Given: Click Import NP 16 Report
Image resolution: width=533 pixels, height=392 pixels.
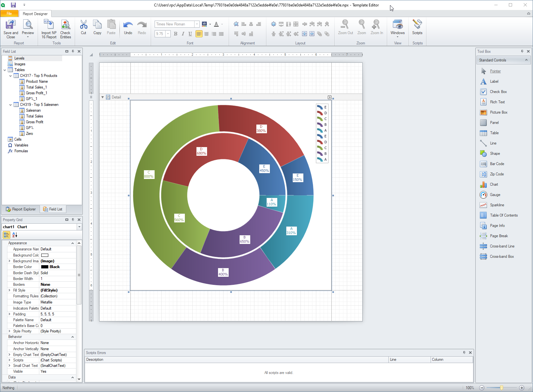Looking at the screenshot, I should 49,28.
